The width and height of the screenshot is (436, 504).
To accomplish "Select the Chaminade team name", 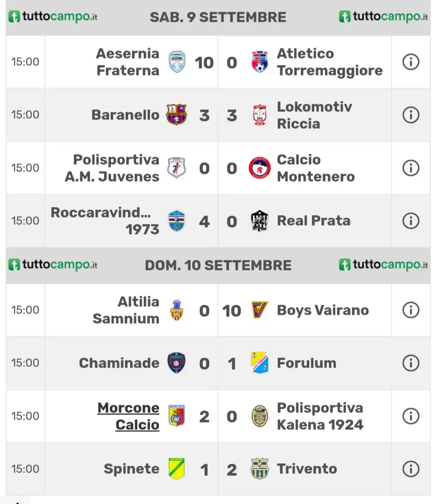I will point(119,363).
